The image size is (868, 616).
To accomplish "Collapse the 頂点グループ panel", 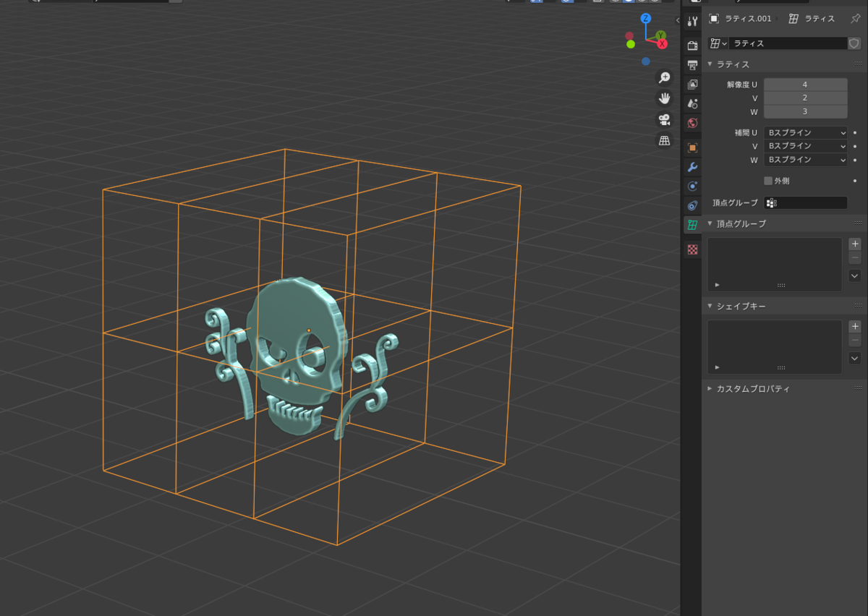I will 710,223.
